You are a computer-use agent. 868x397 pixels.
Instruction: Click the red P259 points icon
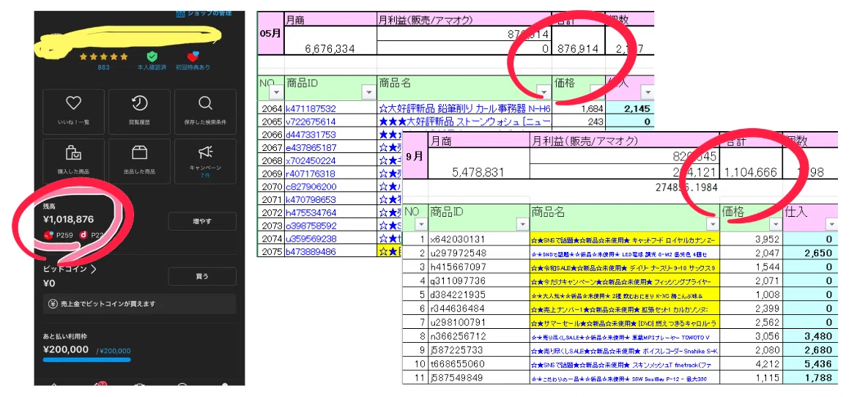(49, 235)
